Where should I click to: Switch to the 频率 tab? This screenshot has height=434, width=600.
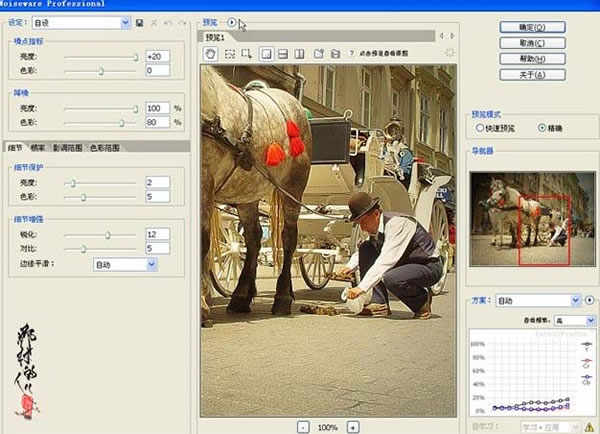(x=38, y=148)
